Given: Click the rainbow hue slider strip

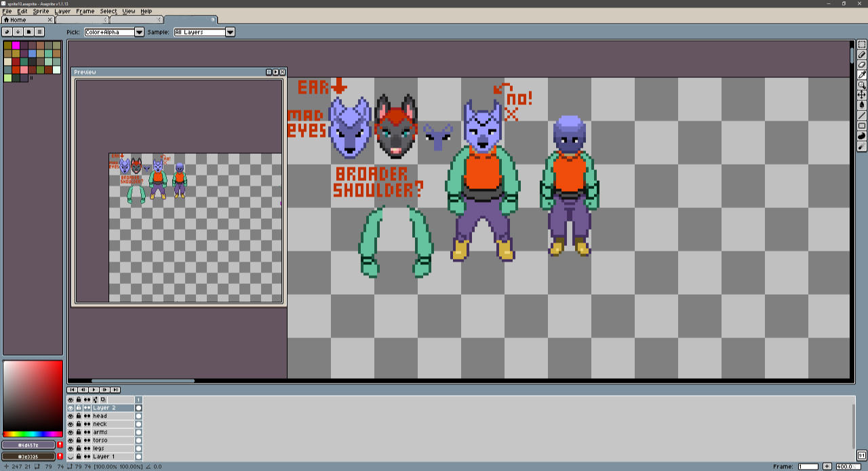Looking at the screenshot, I should (33, 434).
